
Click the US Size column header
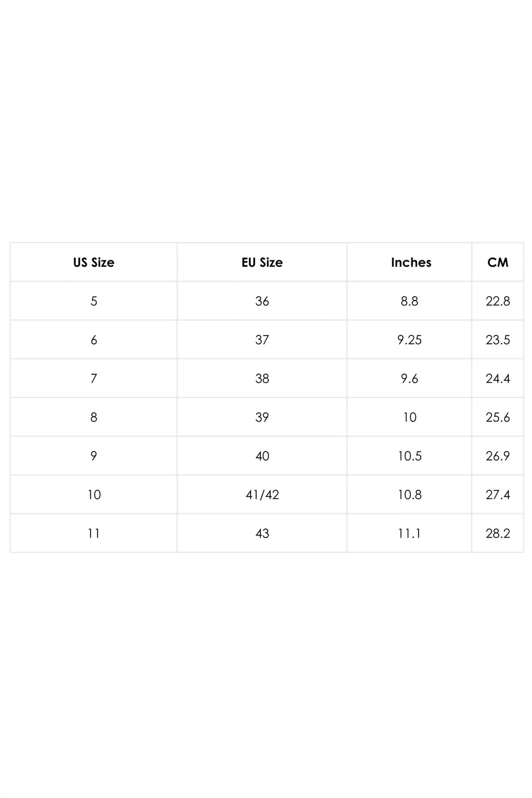pos(94,262)
